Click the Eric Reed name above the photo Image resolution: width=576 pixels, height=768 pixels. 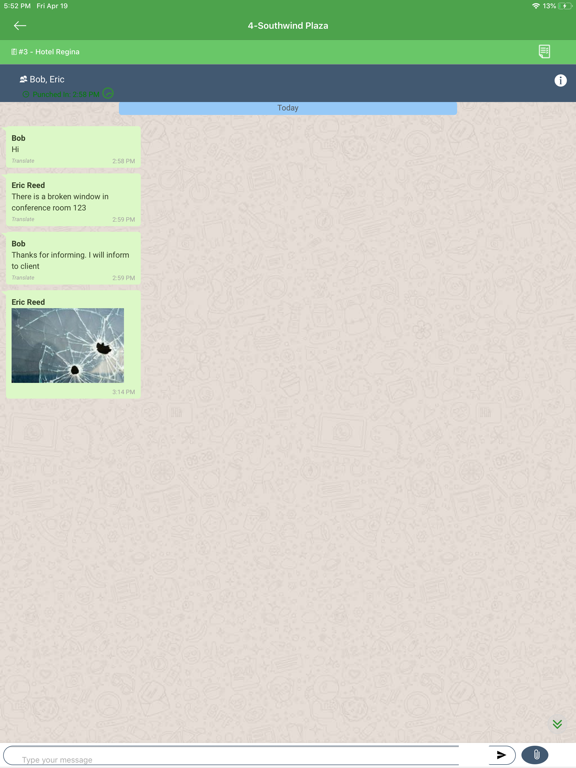tap(28, 302)
